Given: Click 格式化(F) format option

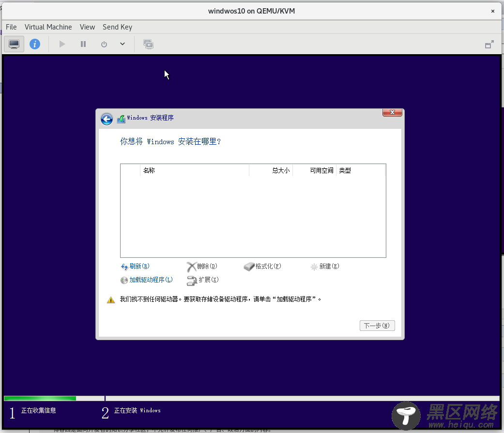Looking at the screenshot, I should [262, 266].
